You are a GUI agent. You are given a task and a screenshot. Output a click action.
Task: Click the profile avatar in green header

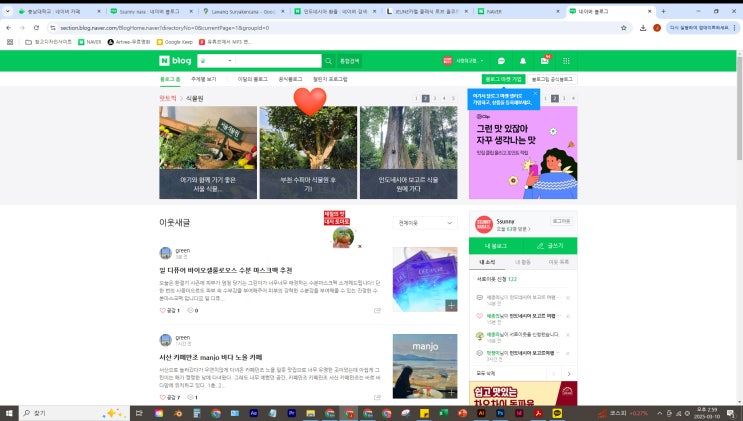click(447, 61)
